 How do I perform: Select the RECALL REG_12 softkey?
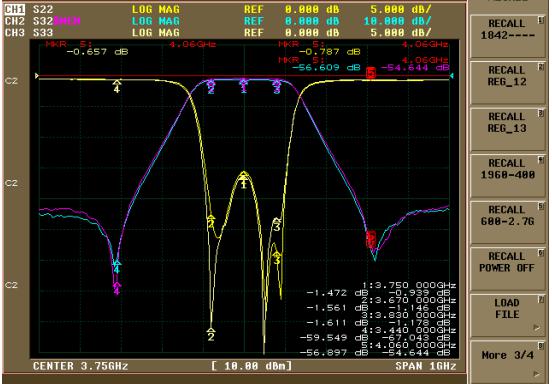coord(507,83)
